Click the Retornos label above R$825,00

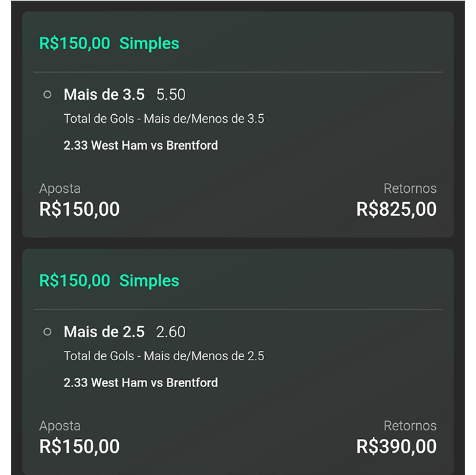click(410, 188)
